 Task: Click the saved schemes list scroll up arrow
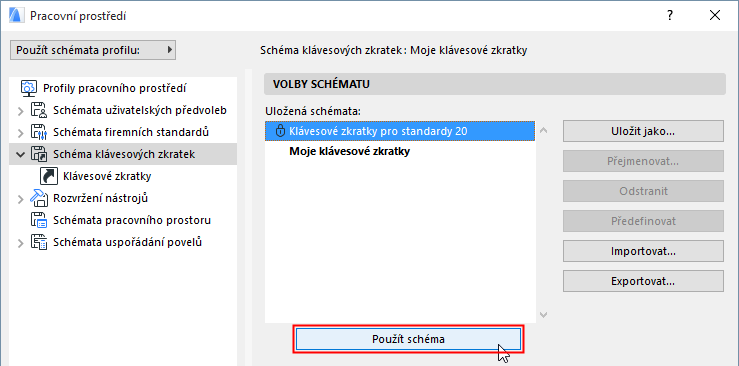coord(543,130)
